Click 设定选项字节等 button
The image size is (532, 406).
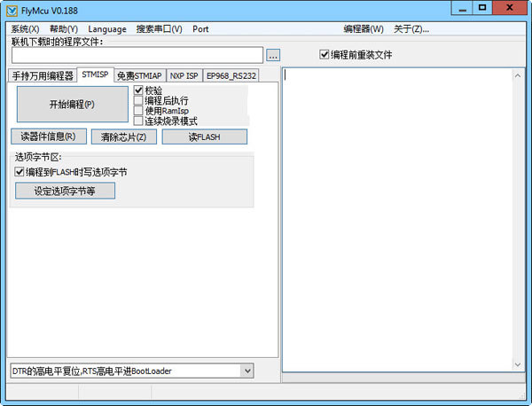(65, 191)
